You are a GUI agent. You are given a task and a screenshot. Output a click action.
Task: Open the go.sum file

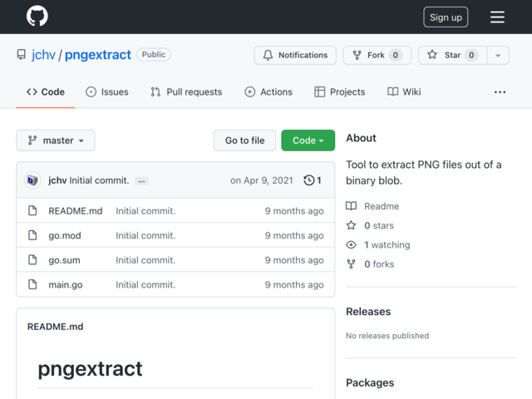(65, 260)
